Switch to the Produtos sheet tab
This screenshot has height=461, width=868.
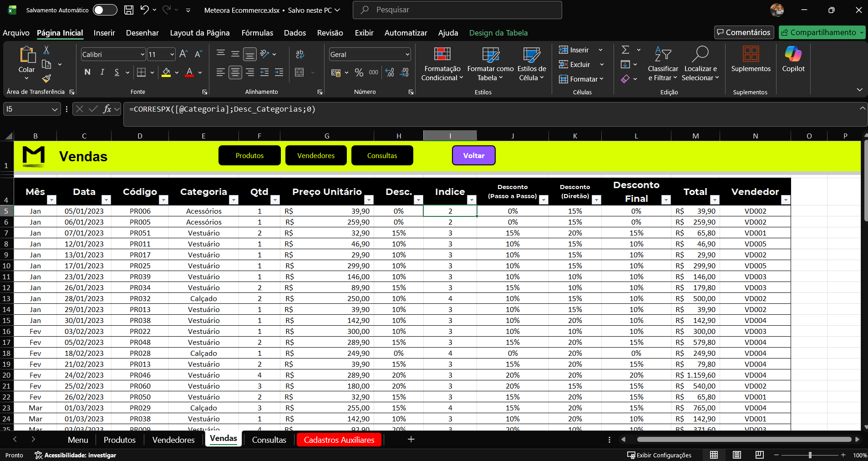(119, 440)
